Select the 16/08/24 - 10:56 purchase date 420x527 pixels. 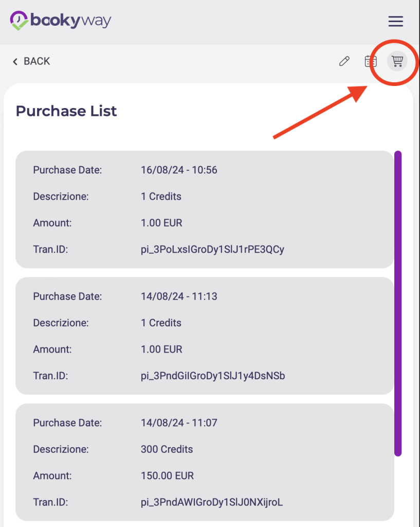click(x=179, y=170)
